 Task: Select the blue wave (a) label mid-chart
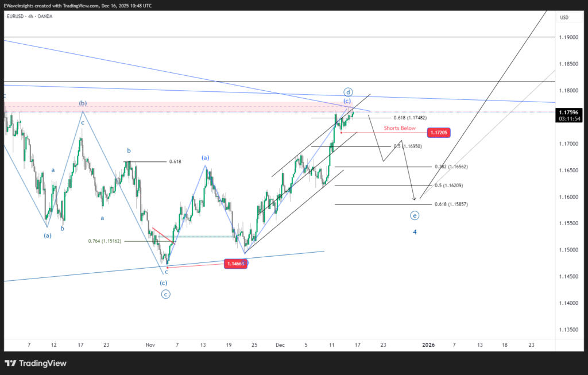tap(206, 157)
